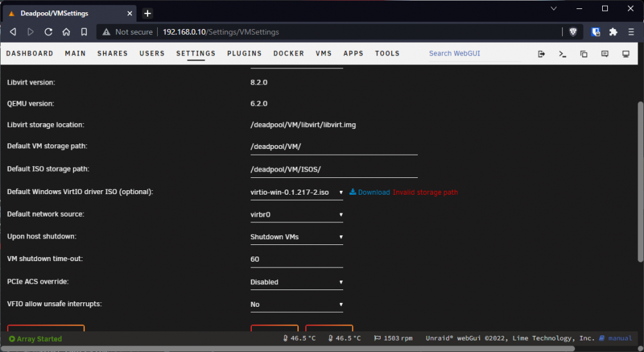Screen dimensions: 644x352
Task: Open the manual link in footer
Action: click(620, 338)
